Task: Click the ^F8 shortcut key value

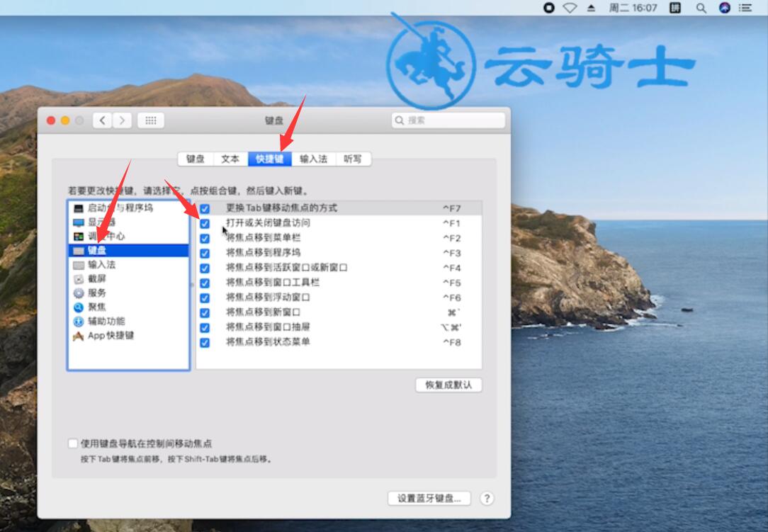Action: tap(451, 342)
